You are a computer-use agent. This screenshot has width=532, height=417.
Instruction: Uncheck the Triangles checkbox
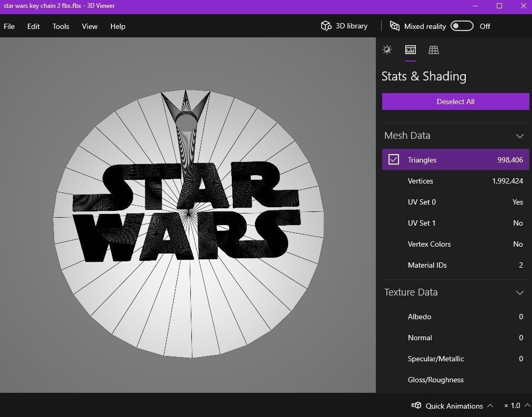(x=394, y=159)
